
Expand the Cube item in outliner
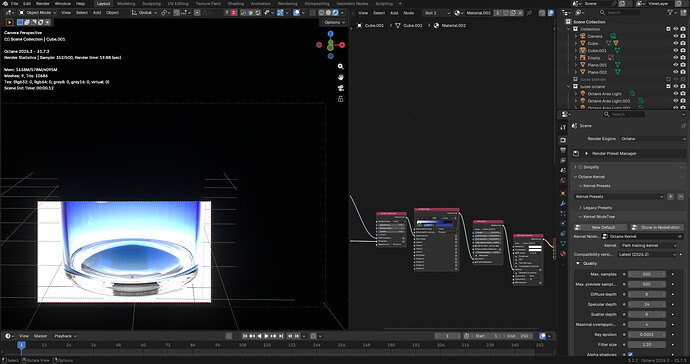tap(576, 43)
